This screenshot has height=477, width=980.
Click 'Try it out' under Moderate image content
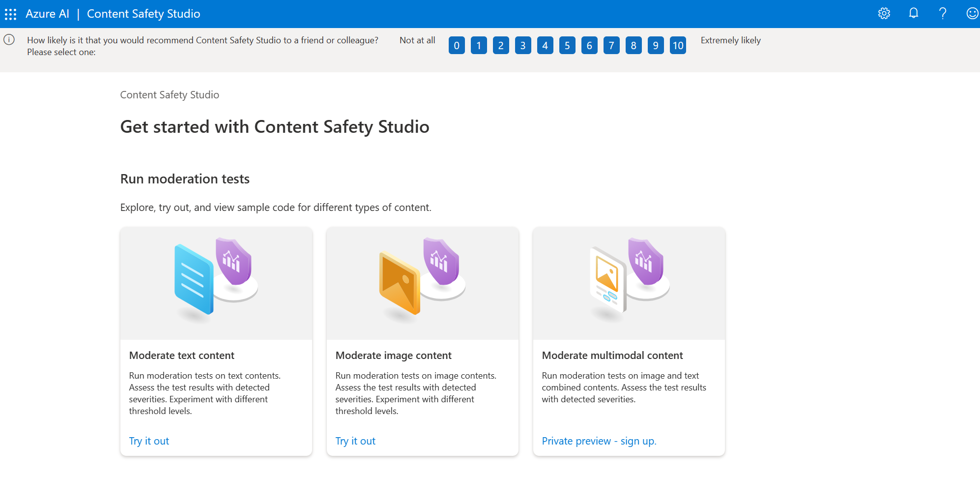pyautogui.click(x=355, y=441)
